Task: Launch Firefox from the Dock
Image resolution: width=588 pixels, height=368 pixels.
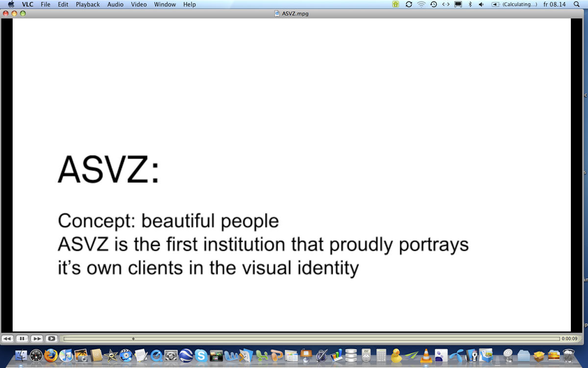Action: 51,355
